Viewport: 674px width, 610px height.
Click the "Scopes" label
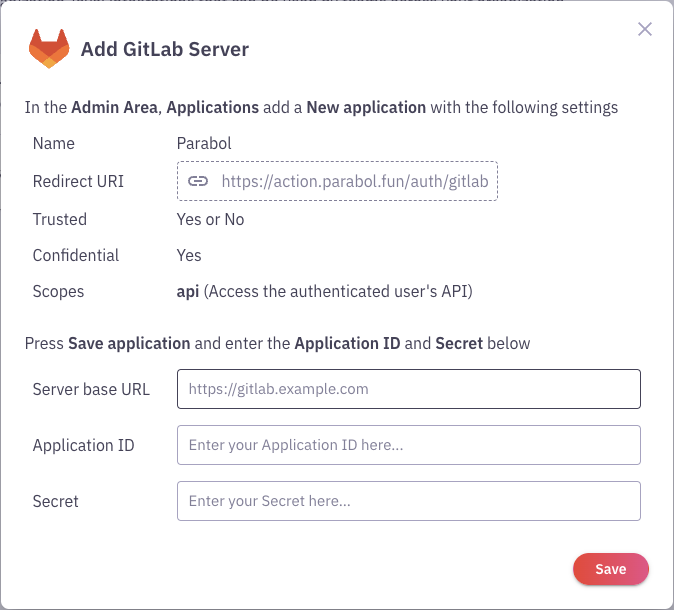pyautogui.click(x=58, y=291)
